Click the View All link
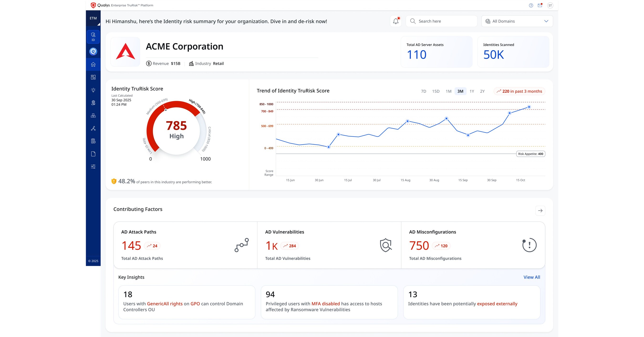The width and height of the screenshot is (644, 337). [x=532, y=277]
